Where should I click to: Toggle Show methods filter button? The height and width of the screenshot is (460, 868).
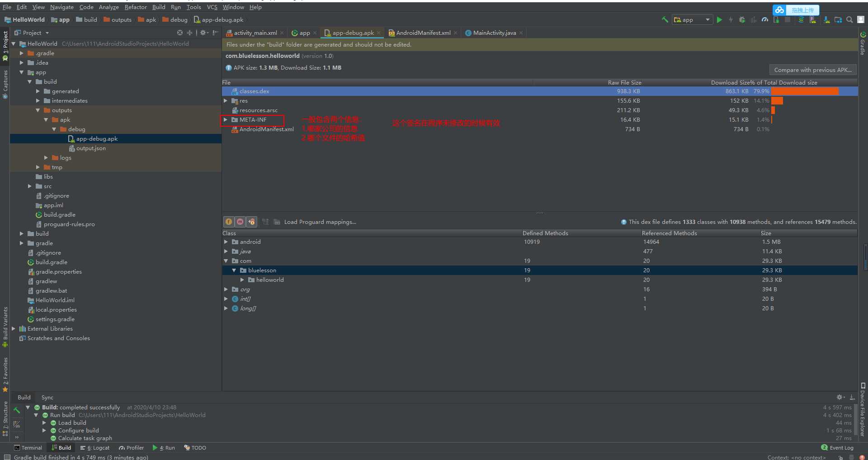pyautogui.click(x=240, y=222)
